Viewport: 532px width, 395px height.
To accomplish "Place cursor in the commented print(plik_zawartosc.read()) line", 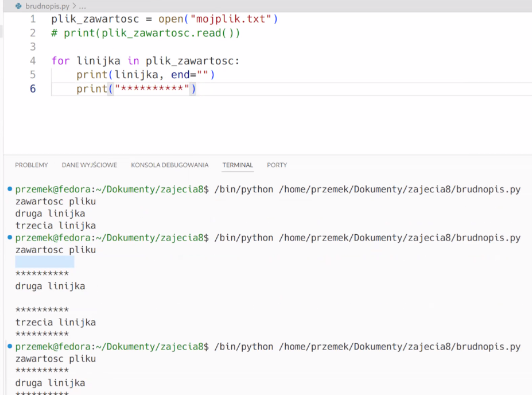I will [146, 33].
